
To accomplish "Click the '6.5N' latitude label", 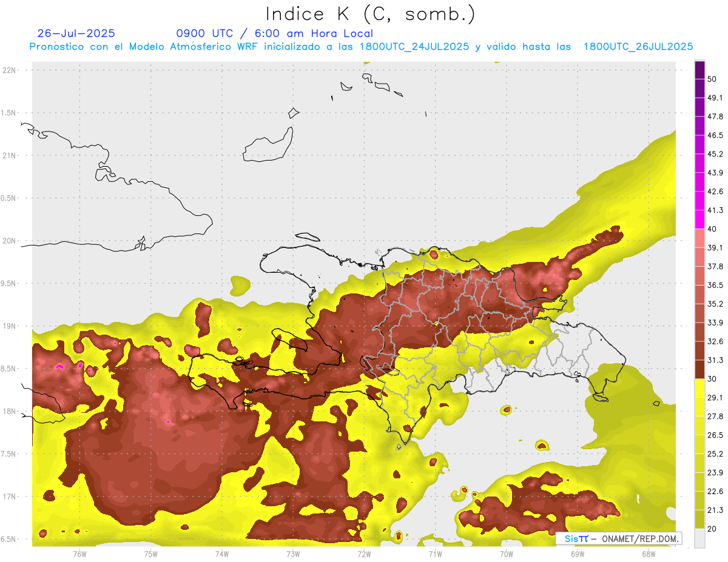I will (x=8, y=539).
